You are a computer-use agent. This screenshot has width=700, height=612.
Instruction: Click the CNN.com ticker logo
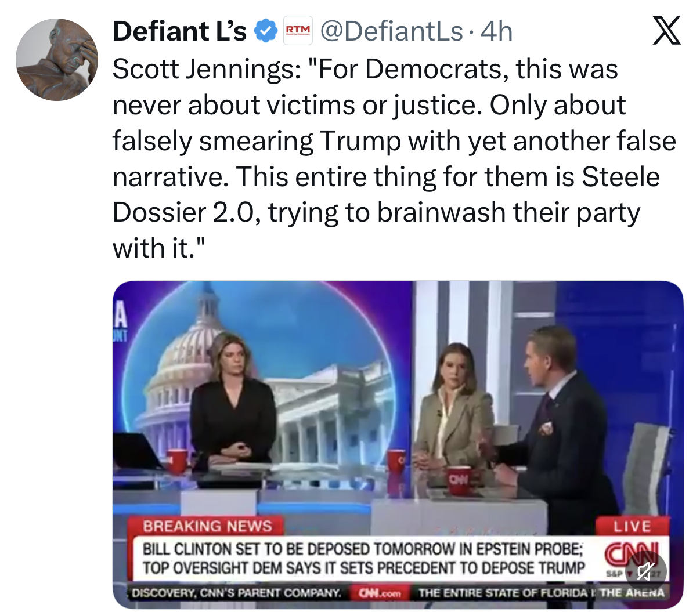tap(380, 593)
